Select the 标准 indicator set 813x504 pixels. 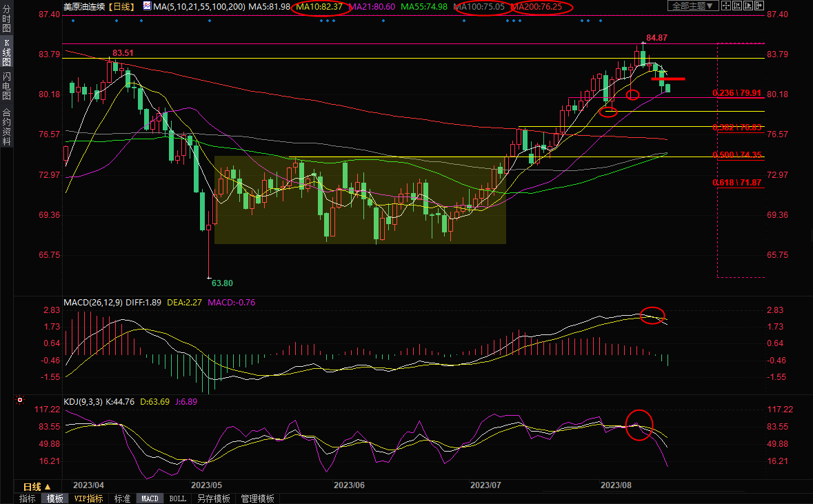[122, 498]
